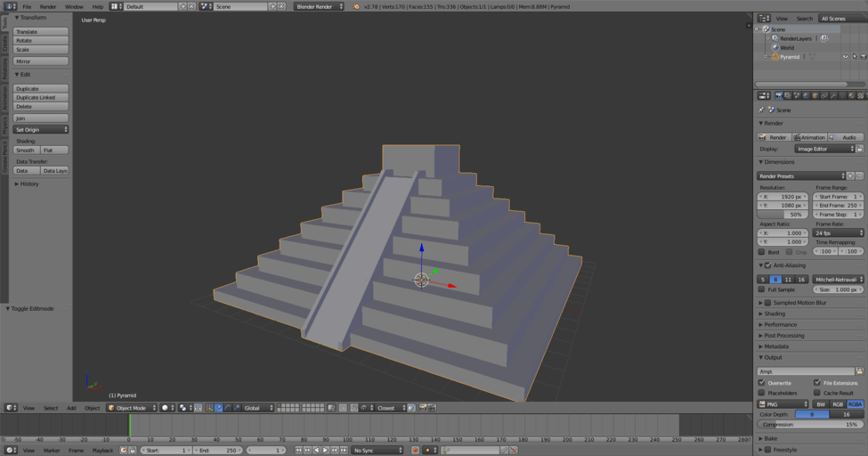The width and height of the screenshot is (868, 456).
Task: Open the Closest snap target dropdown
Action: (391, 408)
